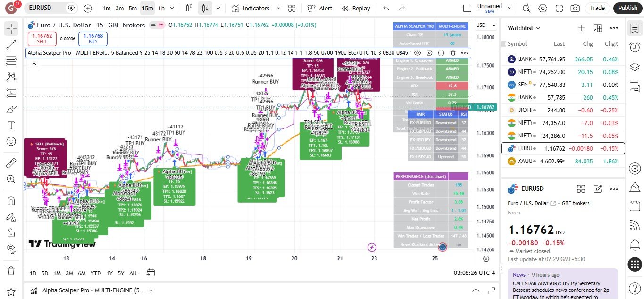Open indicator templates grid icon
The height and width of the screenshot is (299, 644).
click(292, 8)
